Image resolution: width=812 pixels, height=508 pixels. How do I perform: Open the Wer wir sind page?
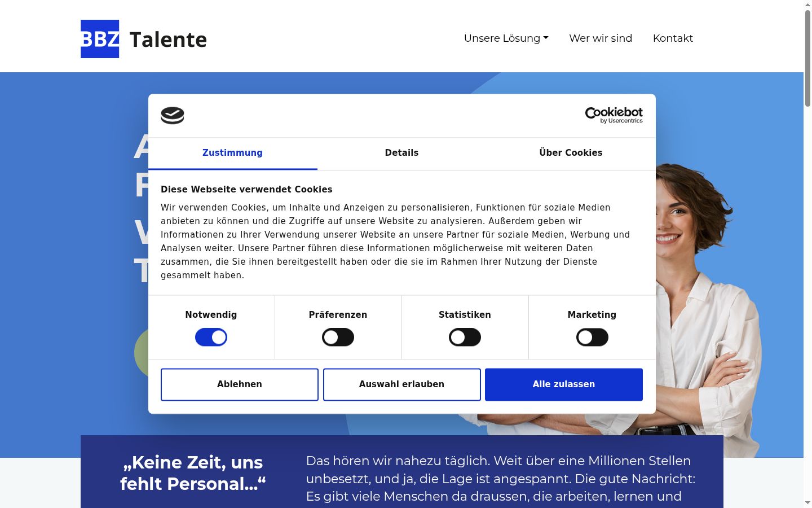pyautogui.click(x=601, y=38)
